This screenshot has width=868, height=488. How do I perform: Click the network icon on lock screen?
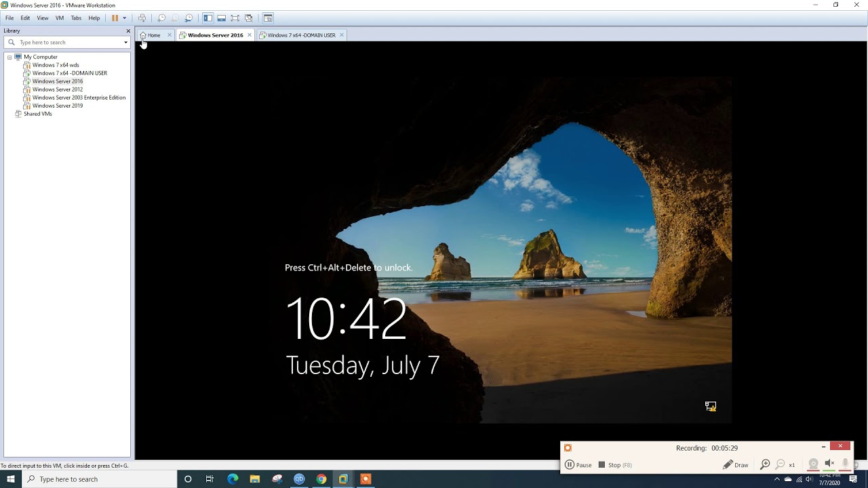tap(710, 407)
